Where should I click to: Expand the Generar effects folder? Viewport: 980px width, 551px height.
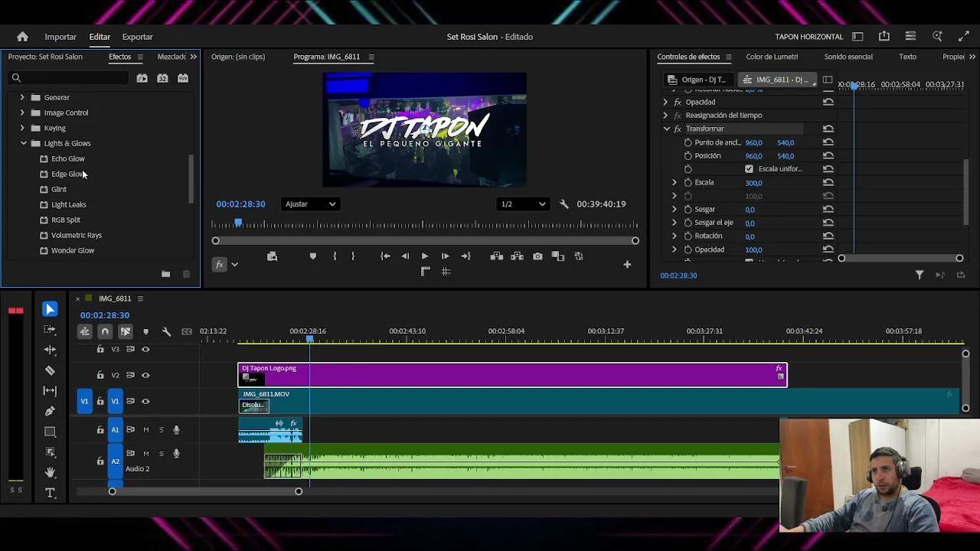pyautogui.click(x=22, y=98)
